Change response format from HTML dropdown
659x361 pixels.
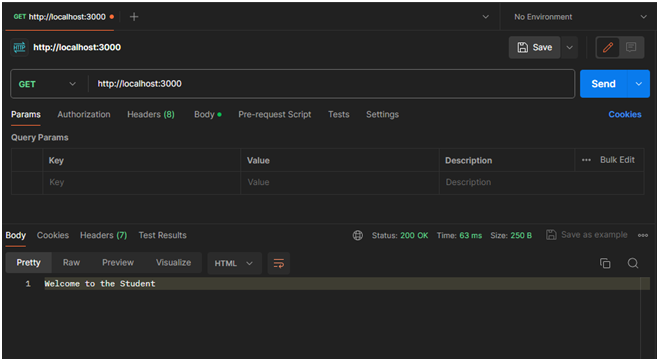point(234,264)
